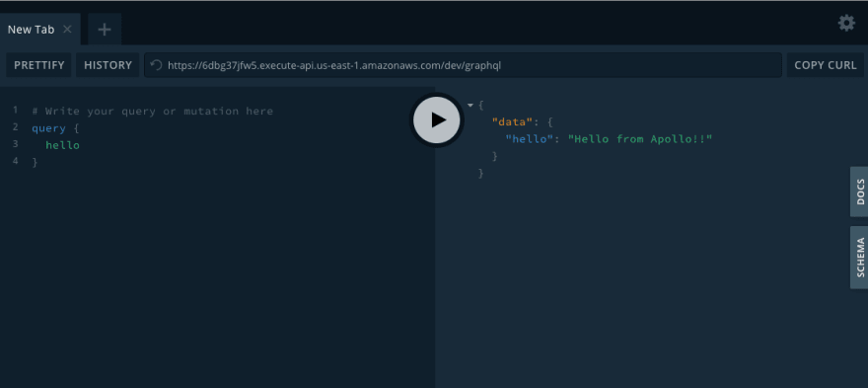This screenshot has height=388, width=868.
Task: Open the SCHEMA side panel
Action: pyautogui.click(x=860, y=258)
